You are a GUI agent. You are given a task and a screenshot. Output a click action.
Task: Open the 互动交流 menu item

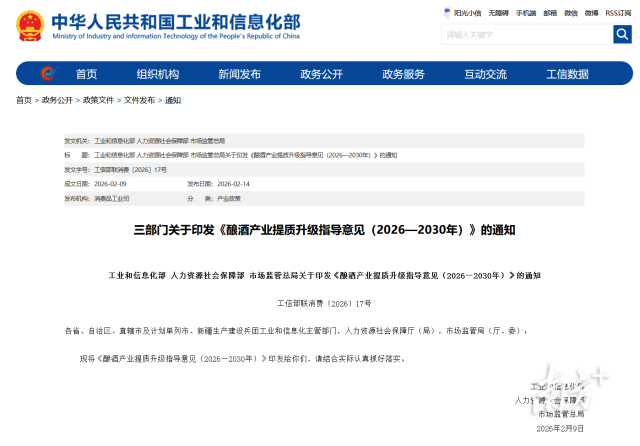point(485,74)
